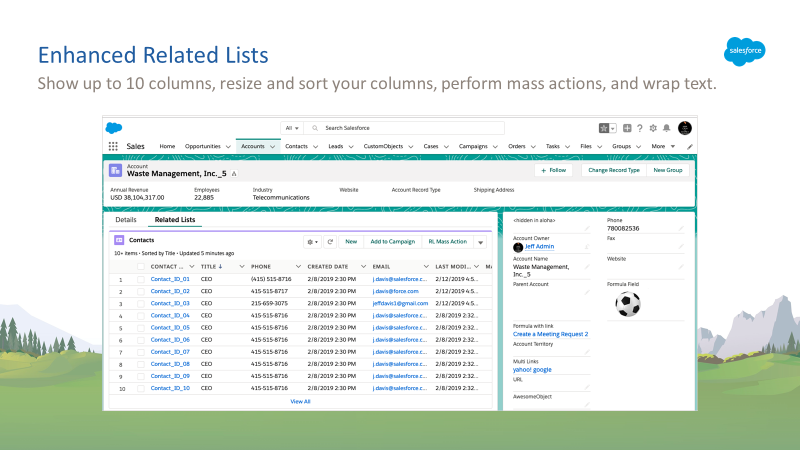Screen dimensions: 800x450
Task: Open the yahoo! google multi link
Action: [x=532, y=369]
